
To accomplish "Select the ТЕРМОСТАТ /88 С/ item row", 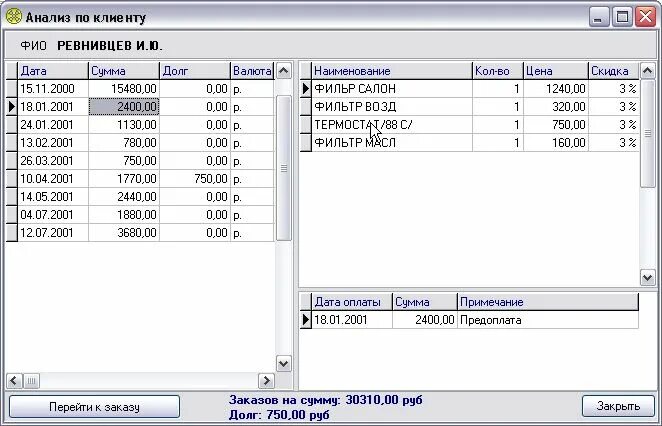I will 469,125.
